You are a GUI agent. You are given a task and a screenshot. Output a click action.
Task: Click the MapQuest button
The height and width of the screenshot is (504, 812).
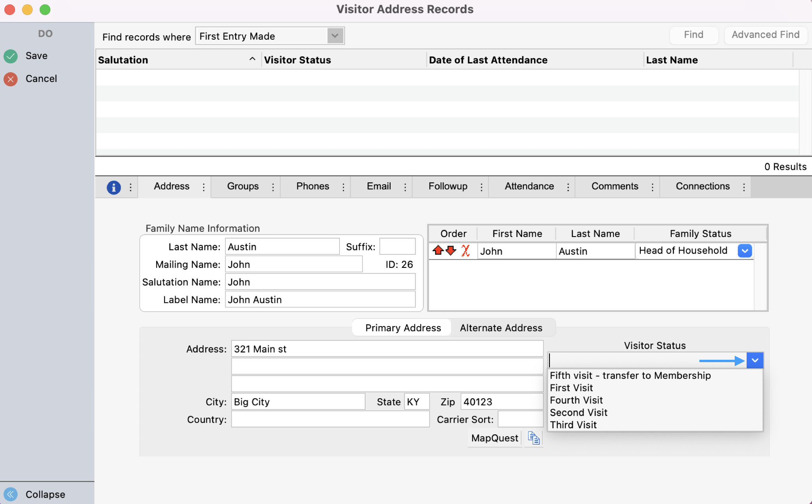tap(494, 438)
